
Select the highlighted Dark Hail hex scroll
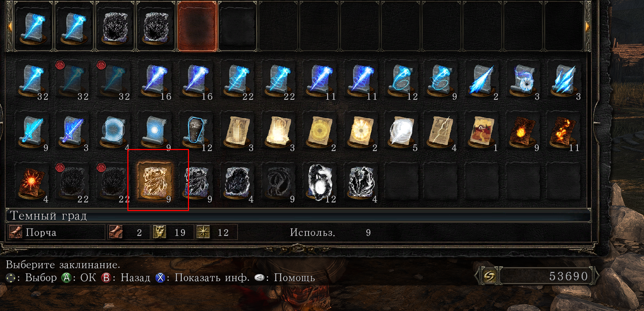click(156, 181)
